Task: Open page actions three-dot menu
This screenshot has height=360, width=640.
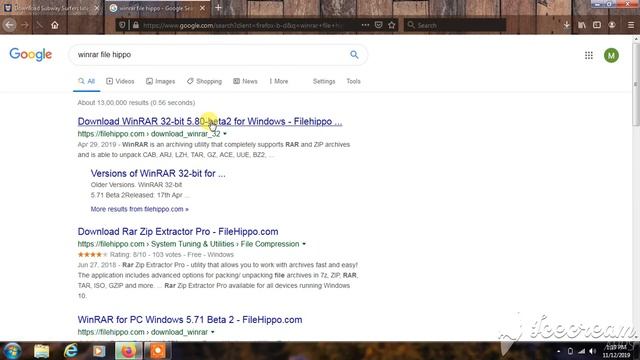Action: [365, 25]
